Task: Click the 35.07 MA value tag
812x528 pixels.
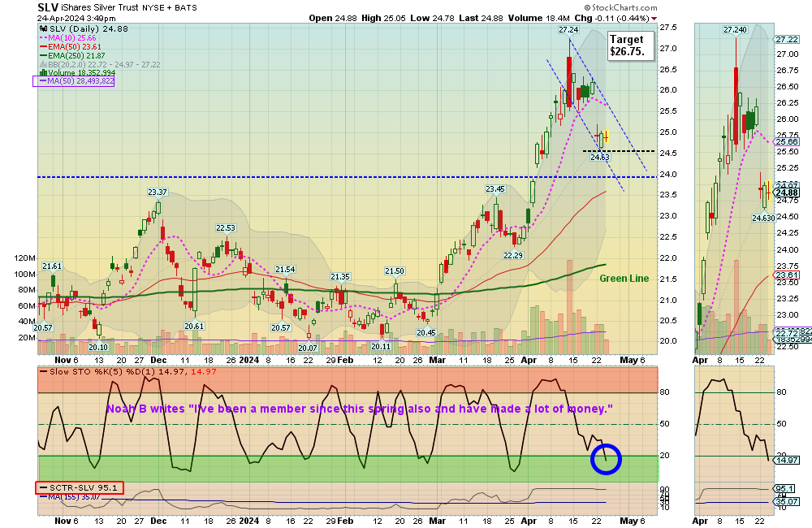Action: tap(787, 501)
